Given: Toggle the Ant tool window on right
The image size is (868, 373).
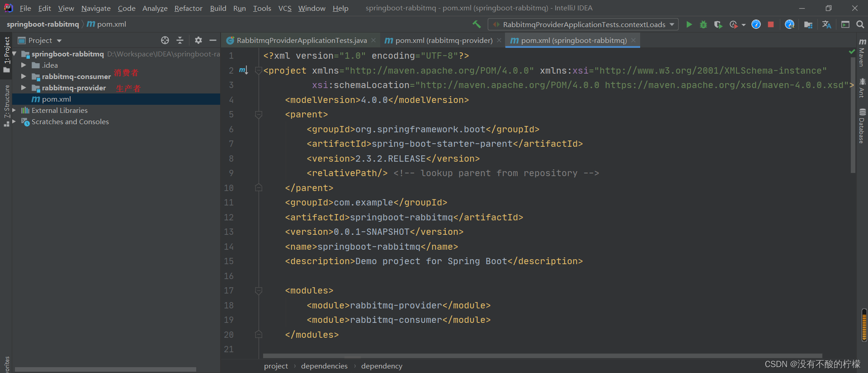Looking at the screenshot, I should tap(862, 88).
